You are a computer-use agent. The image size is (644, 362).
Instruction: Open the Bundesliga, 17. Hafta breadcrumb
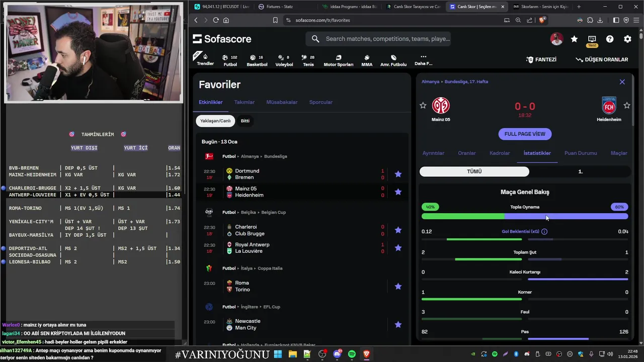[466, 81]
